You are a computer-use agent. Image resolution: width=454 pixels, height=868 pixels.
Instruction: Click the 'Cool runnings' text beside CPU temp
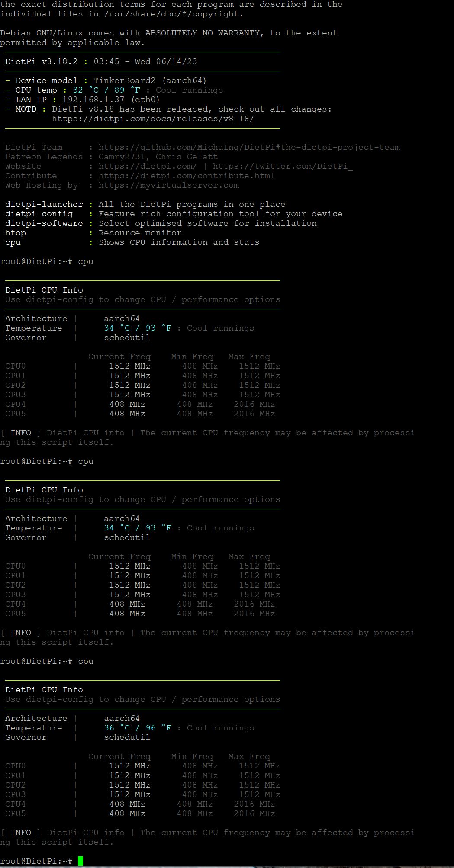[x=190, y=90]
